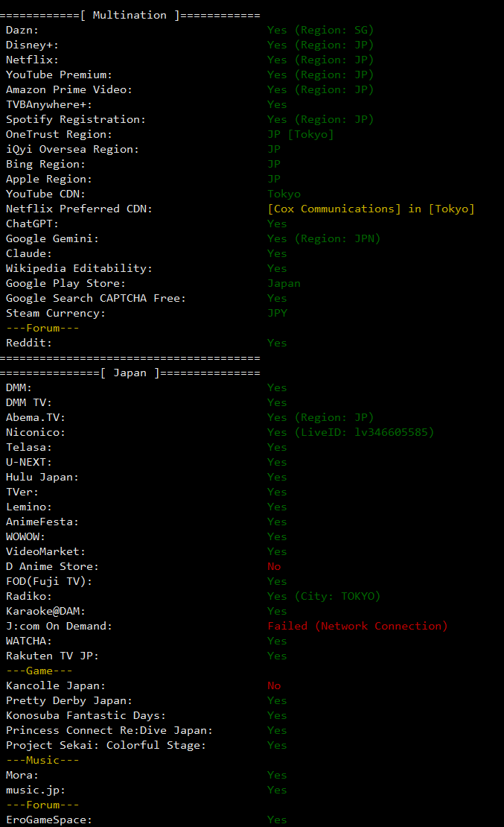
Task: Click the ChatGPT label
Action: tap(32, 224)
